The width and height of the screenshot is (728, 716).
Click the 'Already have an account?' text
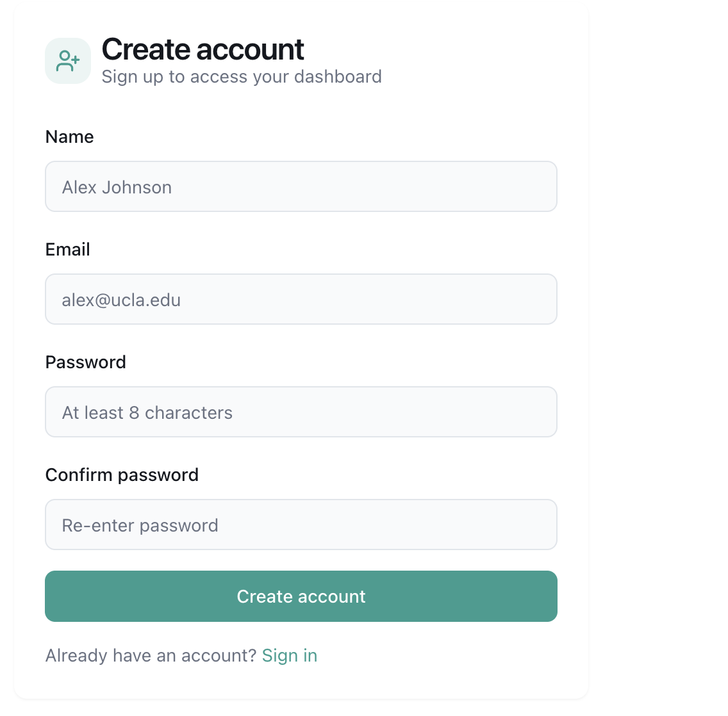(151, 656)
